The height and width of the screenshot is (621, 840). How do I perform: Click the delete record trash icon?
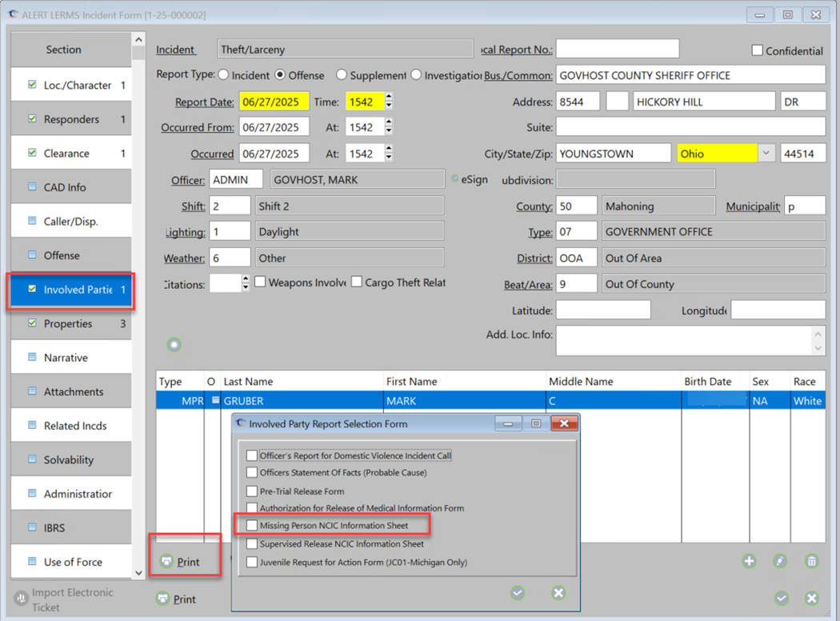(811, 562)
